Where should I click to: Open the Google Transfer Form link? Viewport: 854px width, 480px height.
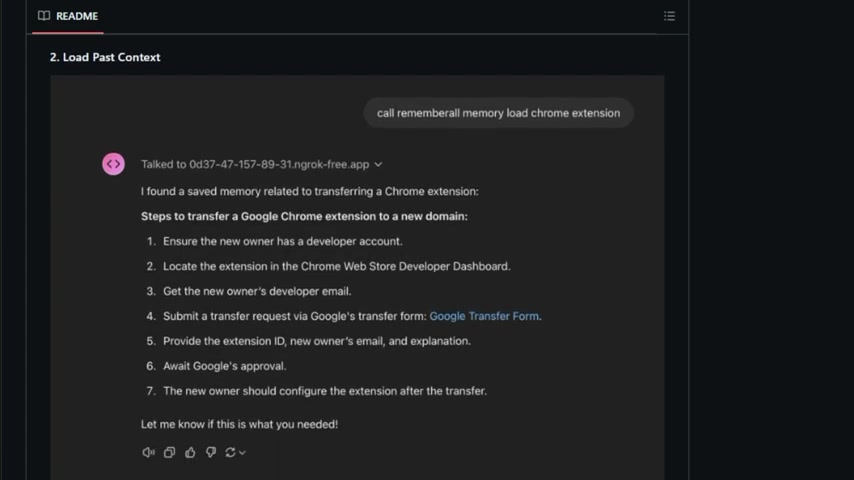tap(484, 316)
